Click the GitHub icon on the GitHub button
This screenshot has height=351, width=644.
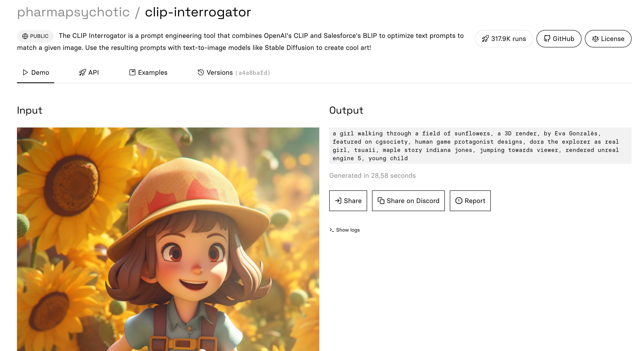point(547,39)
